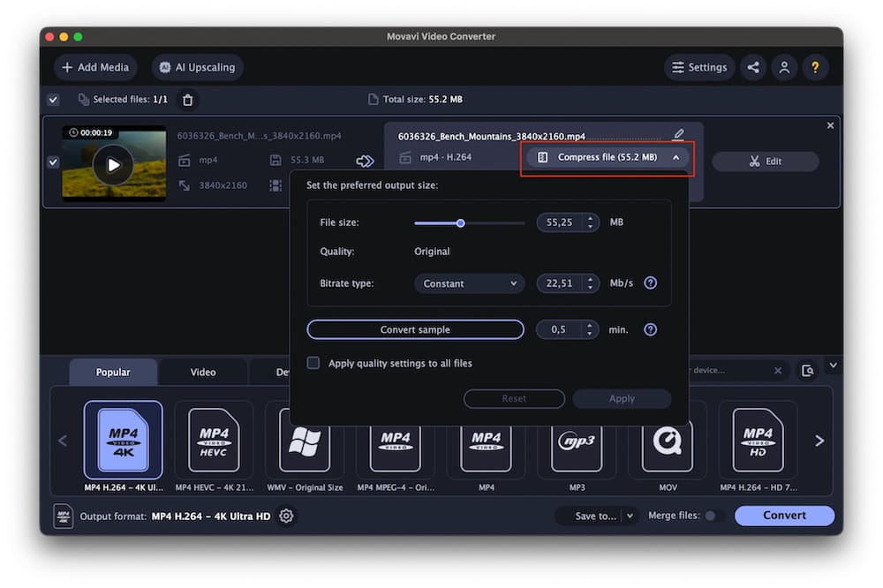The width and height of the screenshot is (883, 588).
Task: Click Apply button
Action: coord(622,399)
